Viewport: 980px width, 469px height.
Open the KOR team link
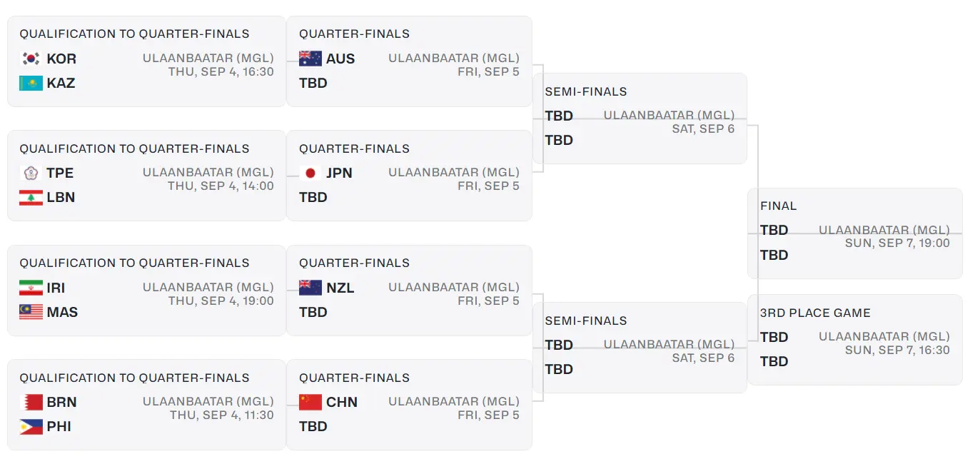coord(61,59)
